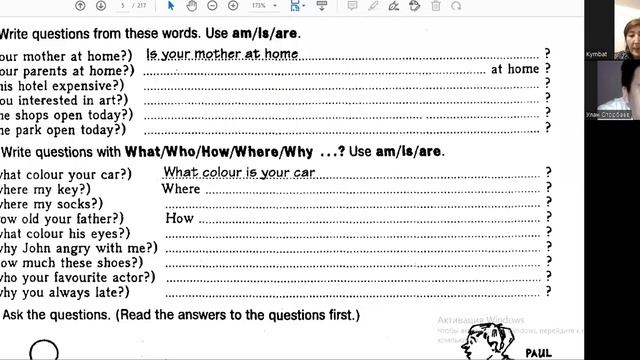Select the highlighter pen tool
Viewport: 640px width, 360px height.
tap(373, 6)
